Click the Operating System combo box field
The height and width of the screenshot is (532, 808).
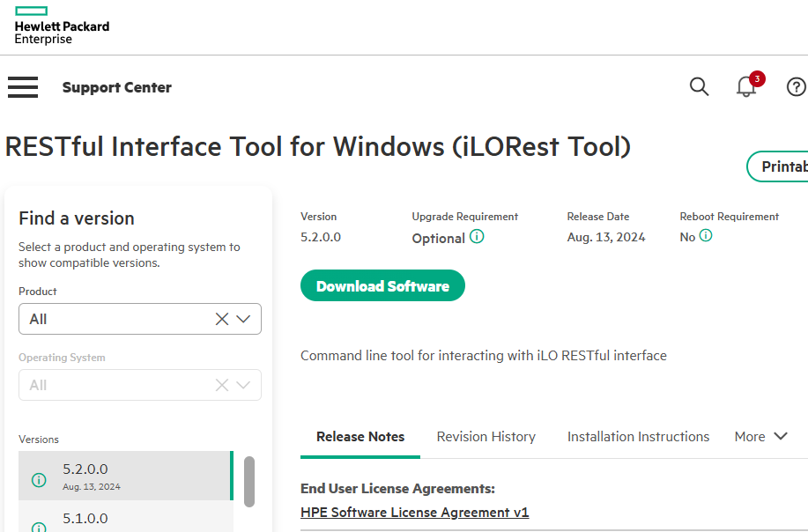point(140,385)
